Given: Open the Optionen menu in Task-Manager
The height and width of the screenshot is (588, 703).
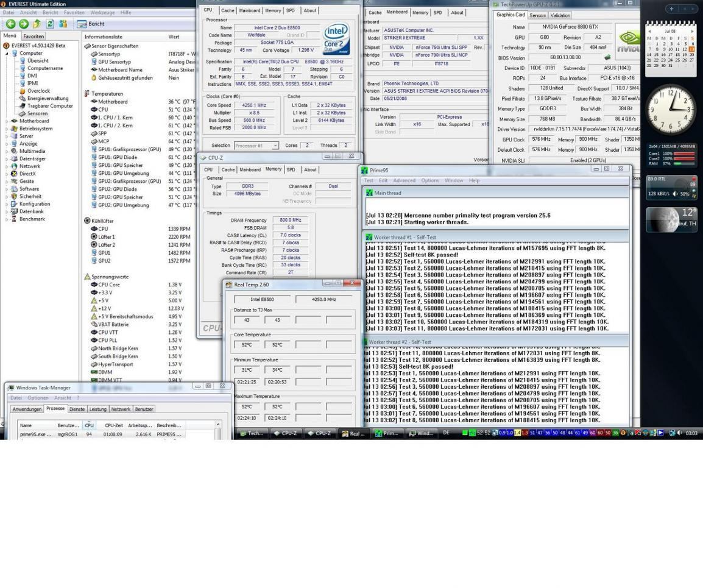Looking at the screenshot, I should pos(38,397).
